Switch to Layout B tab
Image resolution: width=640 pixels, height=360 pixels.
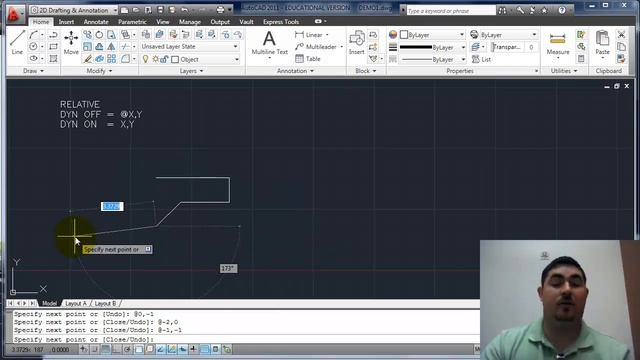click(105, 303)
